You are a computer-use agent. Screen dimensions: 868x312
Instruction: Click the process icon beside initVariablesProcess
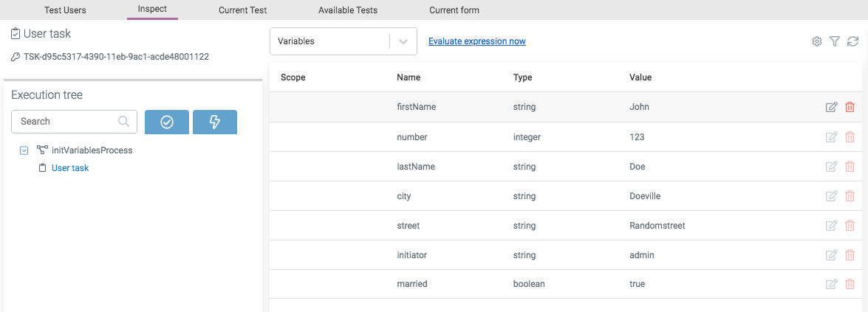[42, 150]
